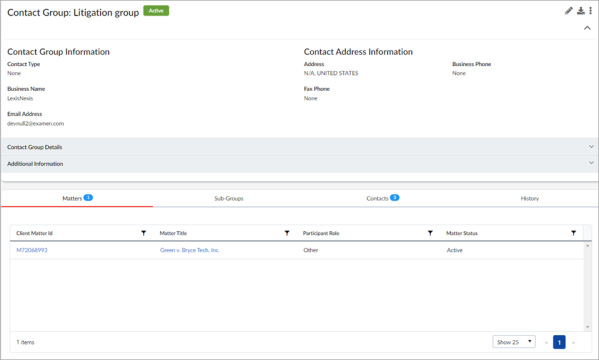The height and width of the screenshot is (360, 599).
Task: Filter the Matter Title column
Action: click(x=287, y=233)
